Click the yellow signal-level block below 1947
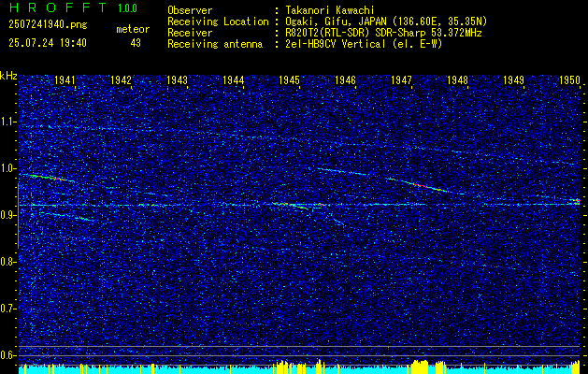Viewport: 588px width, 374px height. point(420,367)
